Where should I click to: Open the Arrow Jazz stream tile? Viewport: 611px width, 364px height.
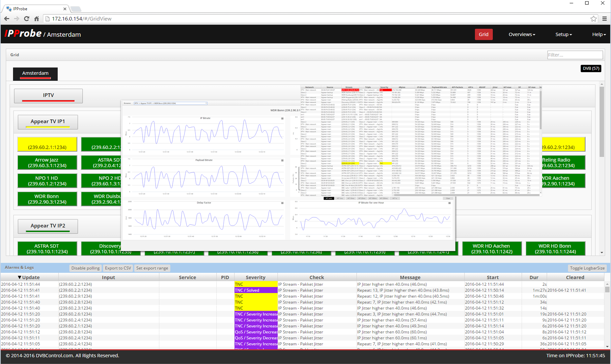pyautogui.click(x=47, y=162)
